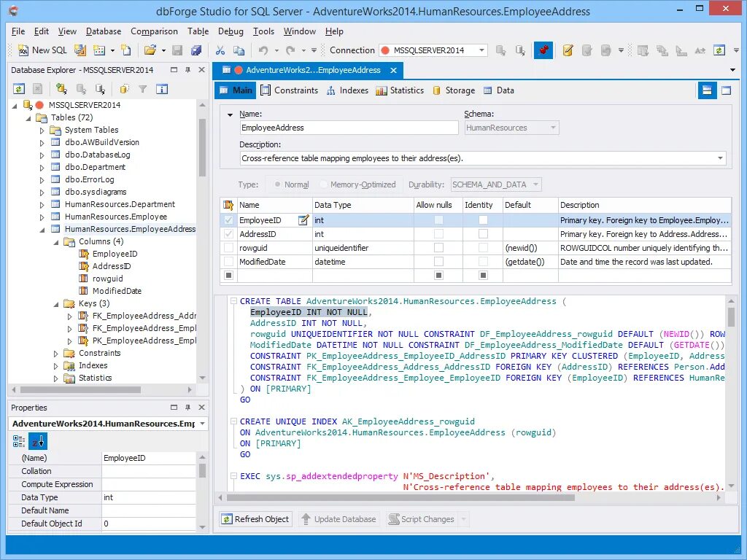Click the Cut scissors icon

pyautogui.click(x=220, y=50)
